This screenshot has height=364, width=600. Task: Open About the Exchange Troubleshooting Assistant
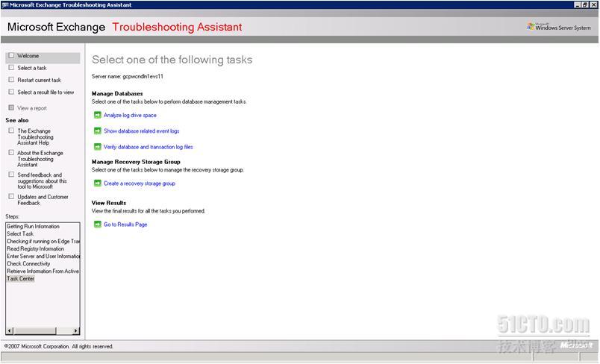pyautogui.click(x=40, y=159)
